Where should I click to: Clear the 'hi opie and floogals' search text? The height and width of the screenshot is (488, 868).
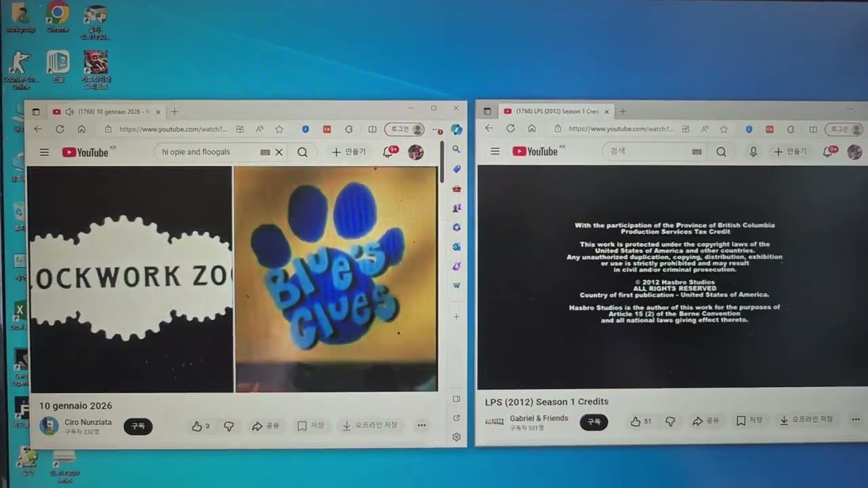279,152
